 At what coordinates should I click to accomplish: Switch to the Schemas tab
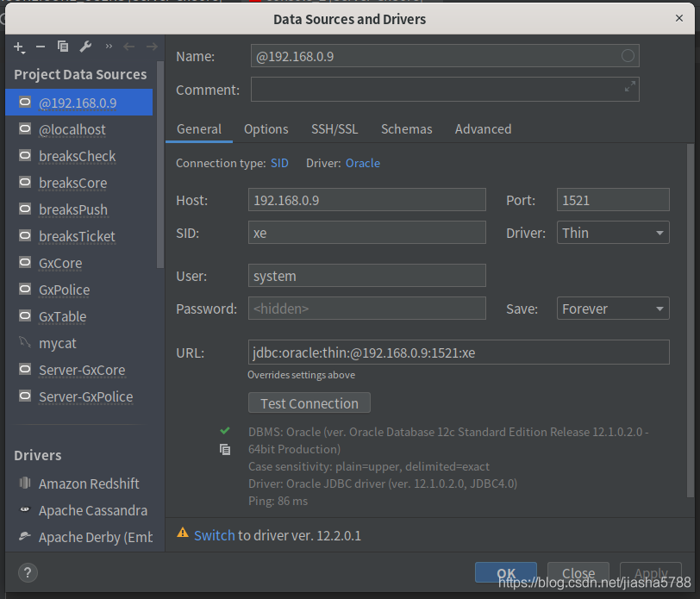406,129
